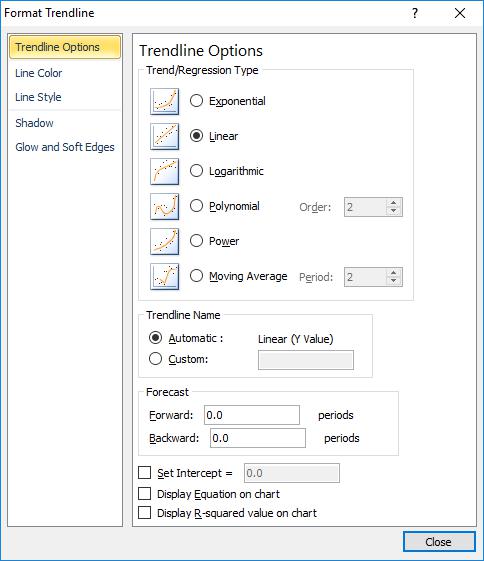The height and width of the screenshot is (561, 484).
Task: Enable Display Equation on chart
Action: (145, 494)
